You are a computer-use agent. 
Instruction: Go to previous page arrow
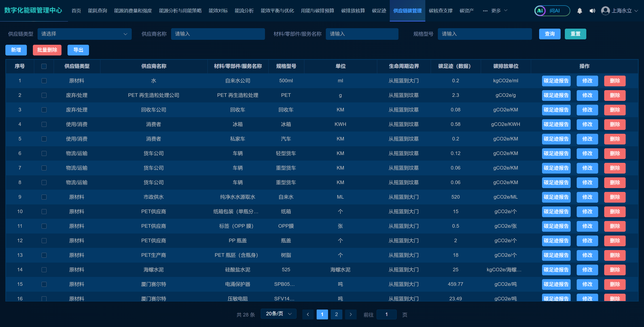click(x=308, y=314)
